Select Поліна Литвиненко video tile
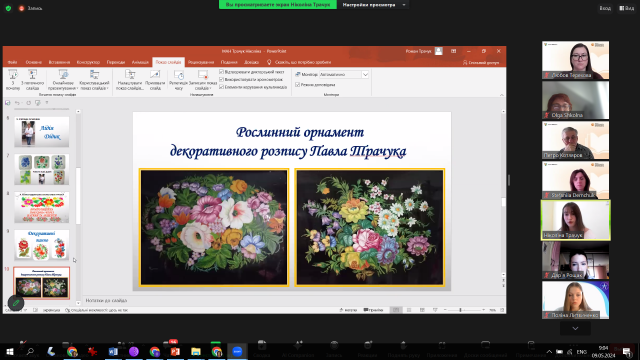The width and height of the screenshot is (640, 360). point(576,300)
